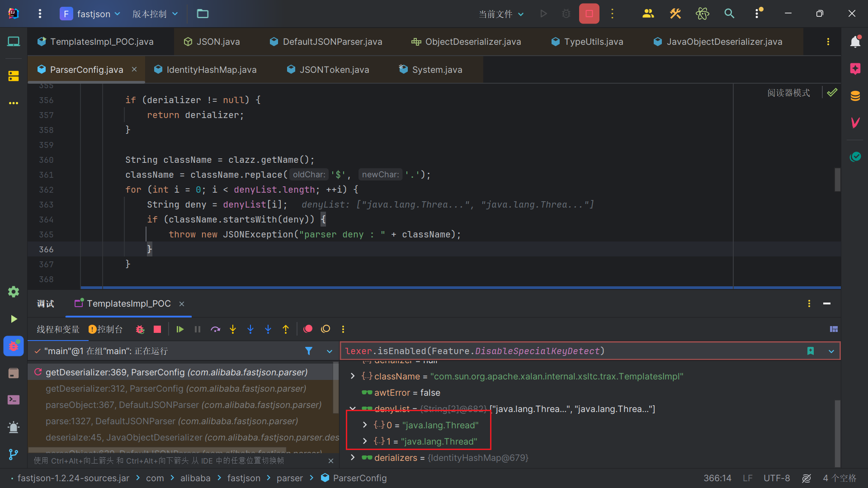Switch to the 控制台 console tab
Viewport: 868px width, 488px height.
click(x=105, y=329)
